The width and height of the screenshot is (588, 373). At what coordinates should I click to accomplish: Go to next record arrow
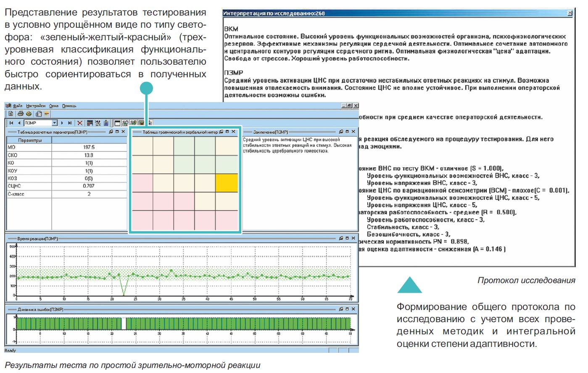(x=62, y=123)
